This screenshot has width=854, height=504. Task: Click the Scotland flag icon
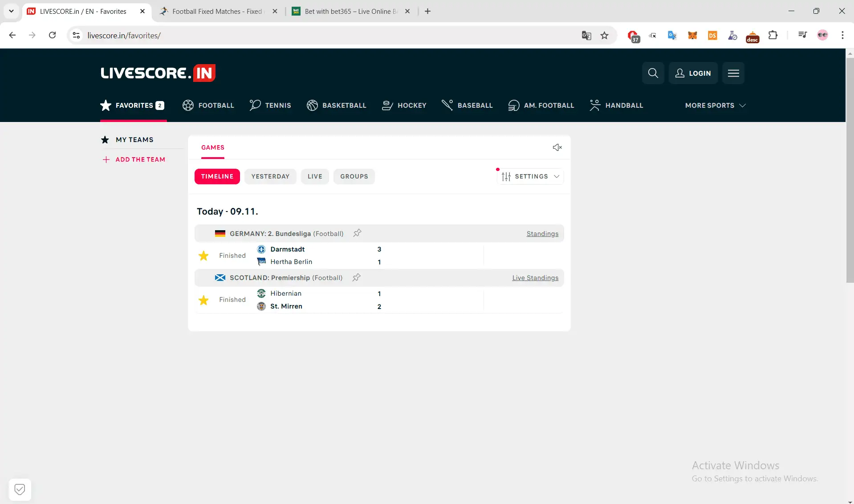[x=220, y=278]
